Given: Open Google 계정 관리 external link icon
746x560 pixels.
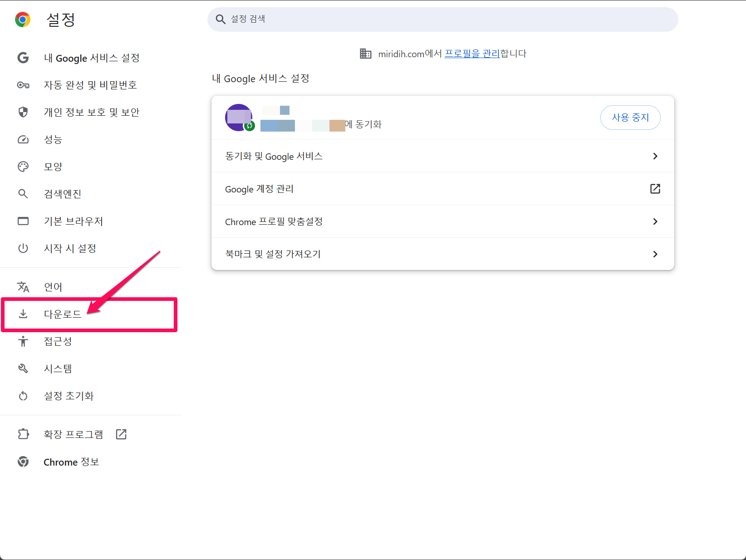Looking at the screenshot, I should pos(655,189).
